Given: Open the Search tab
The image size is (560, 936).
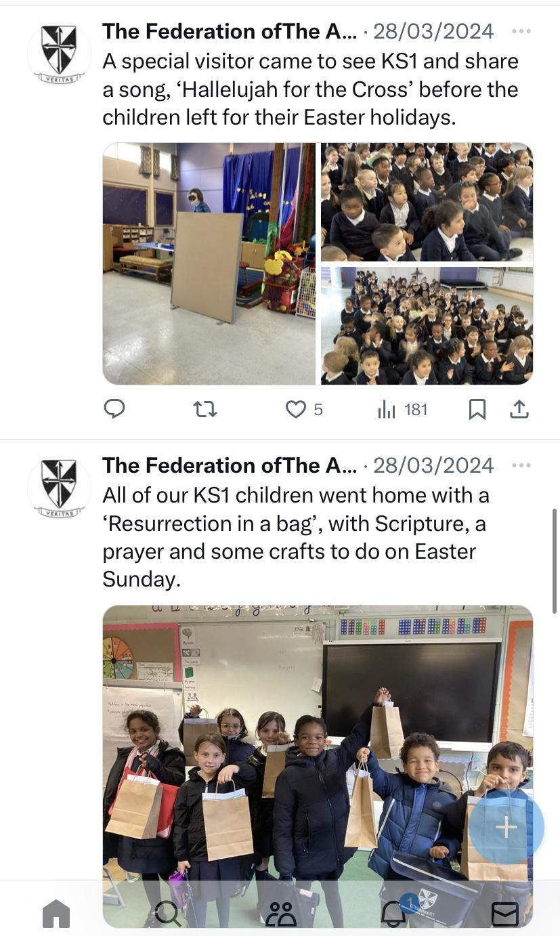Looking at the screenshot, I should coord(167,913).
